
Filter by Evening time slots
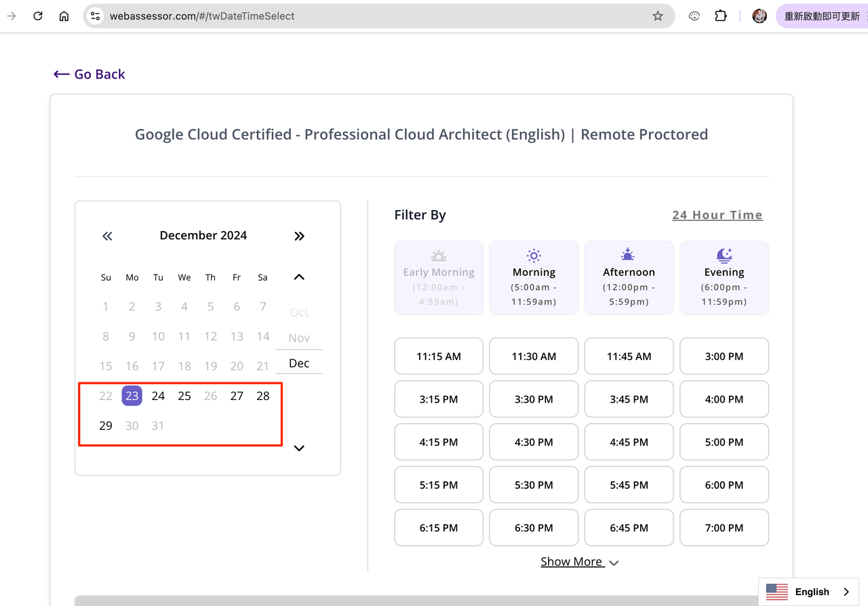pos(724,278)
